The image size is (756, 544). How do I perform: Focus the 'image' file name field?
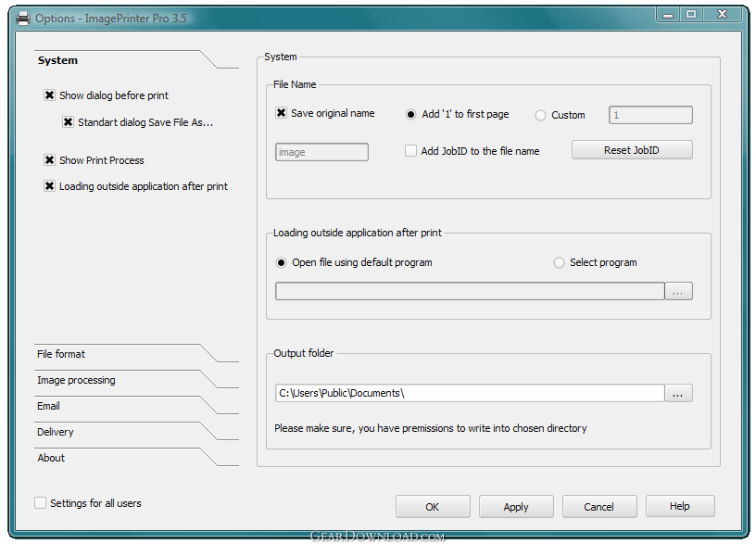[x=321, y=152]
